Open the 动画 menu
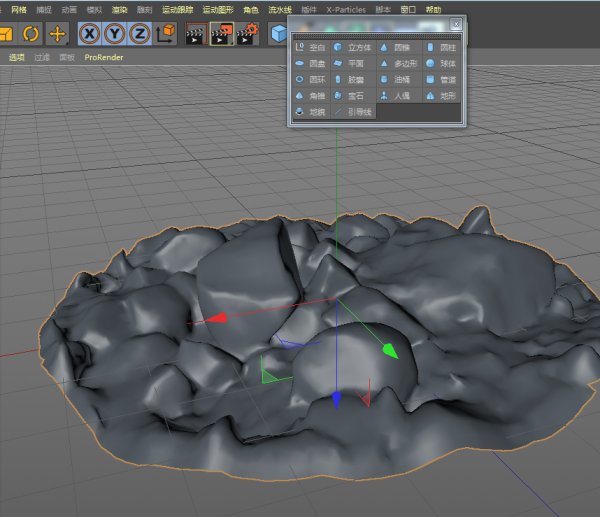Viewport: 600px width, 517px height. pos(69,10)
